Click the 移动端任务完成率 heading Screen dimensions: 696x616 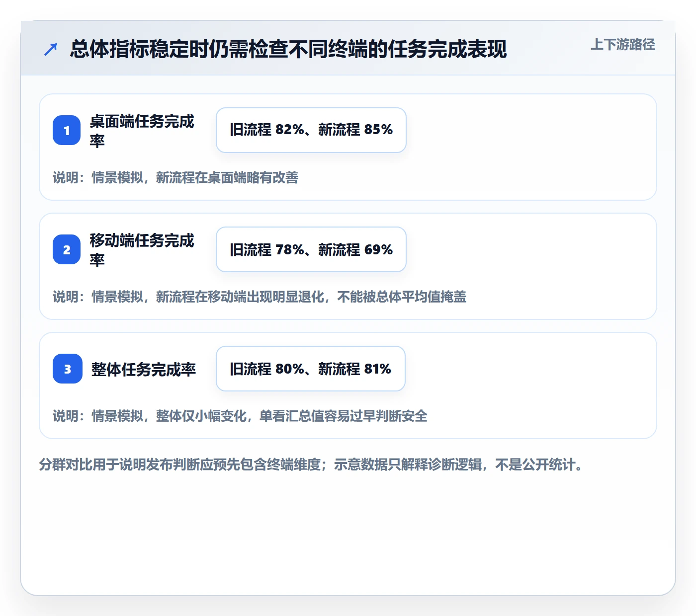(142, 250)
